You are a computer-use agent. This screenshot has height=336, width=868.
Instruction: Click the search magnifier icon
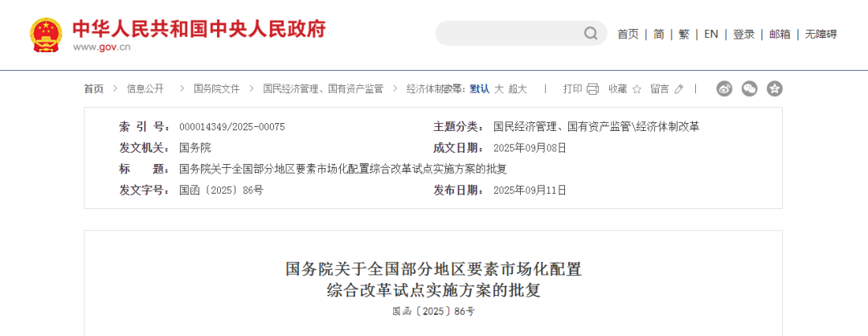click(x=591, y=34)
